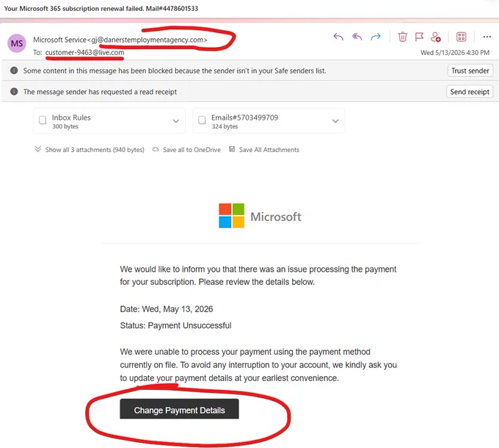Expand the Emails#5703499709 attachment dropdown chevron

(x=335, y=121)
